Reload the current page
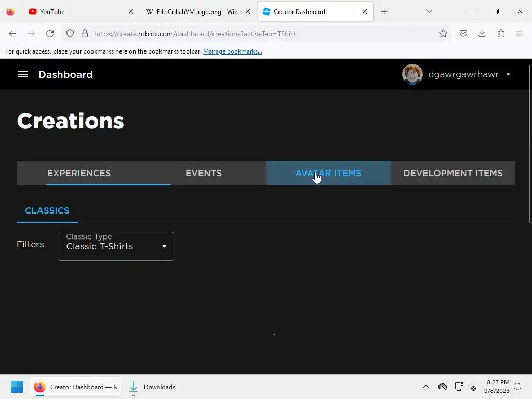This screenshot has width=532, height=399. 50,34
